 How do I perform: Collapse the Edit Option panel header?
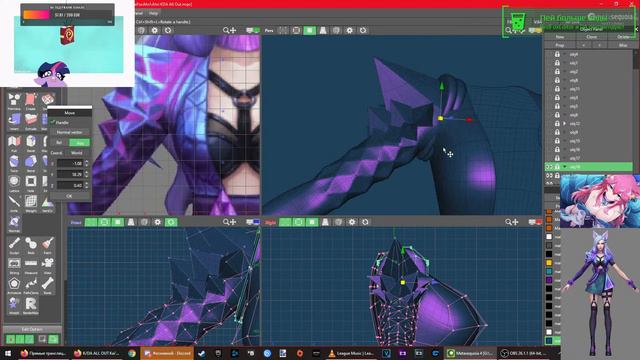coord(32,329)
